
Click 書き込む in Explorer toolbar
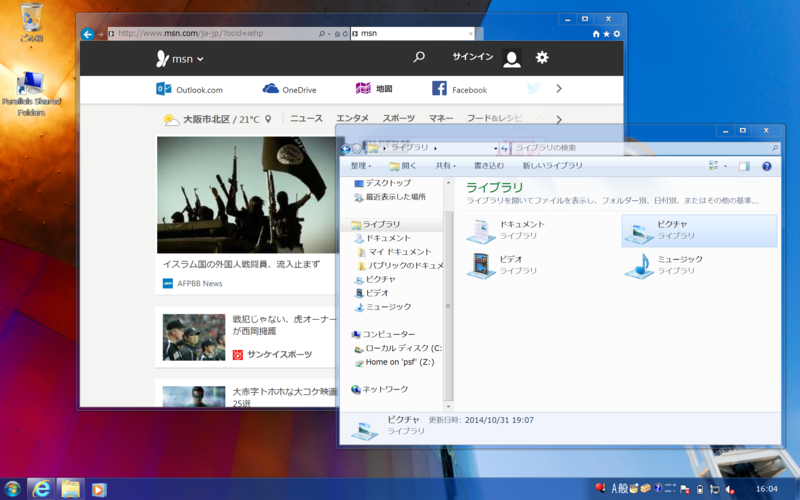pos(489,166)
